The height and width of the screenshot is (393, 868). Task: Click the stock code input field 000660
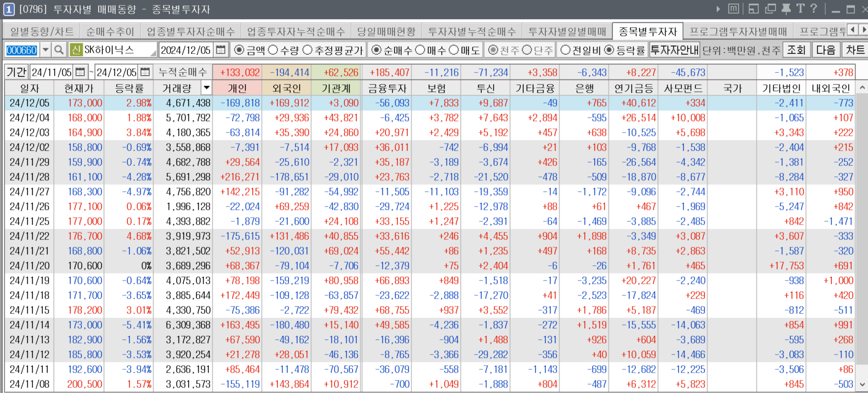[x=21, y=50]
